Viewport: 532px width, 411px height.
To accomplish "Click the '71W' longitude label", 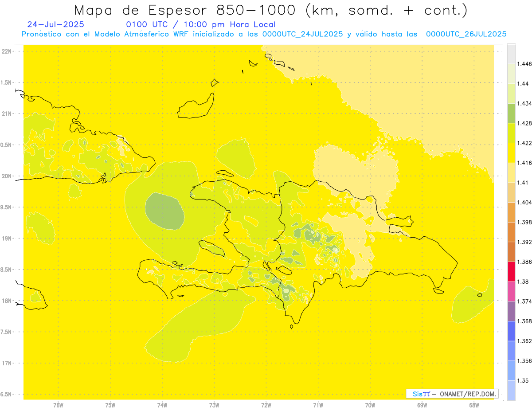I will tap(318, 405).
